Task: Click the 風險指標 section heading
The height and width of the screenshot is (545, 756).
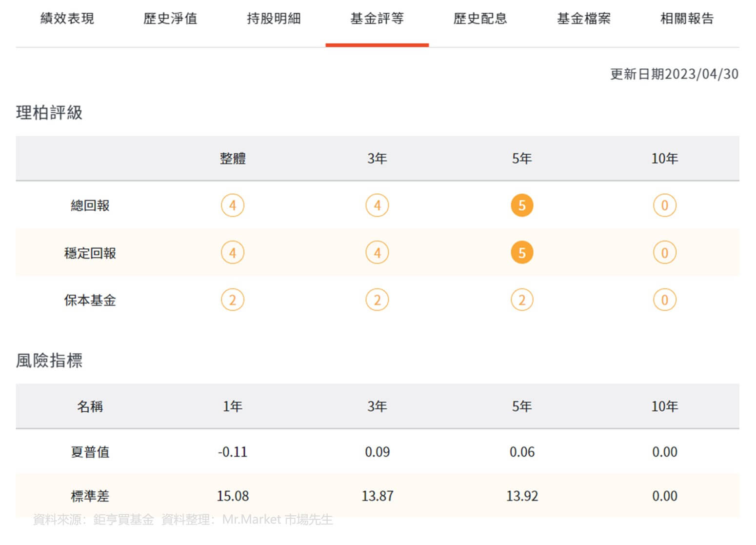Action: [x=49, y=361]
